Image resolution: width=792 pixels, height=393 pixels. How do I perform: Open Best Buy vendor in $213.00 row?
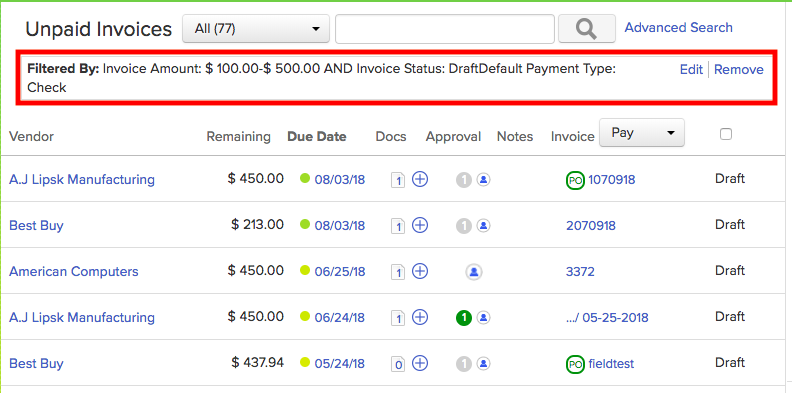click(x=36, y=225)
